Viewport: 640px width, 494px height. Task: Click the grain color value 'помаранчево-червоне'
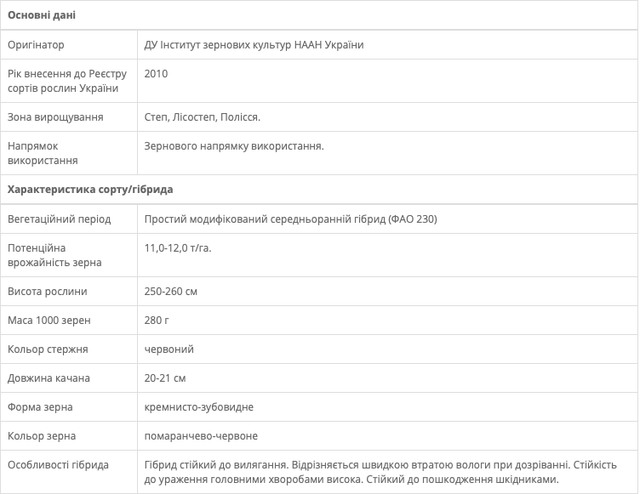pos(201,436)
